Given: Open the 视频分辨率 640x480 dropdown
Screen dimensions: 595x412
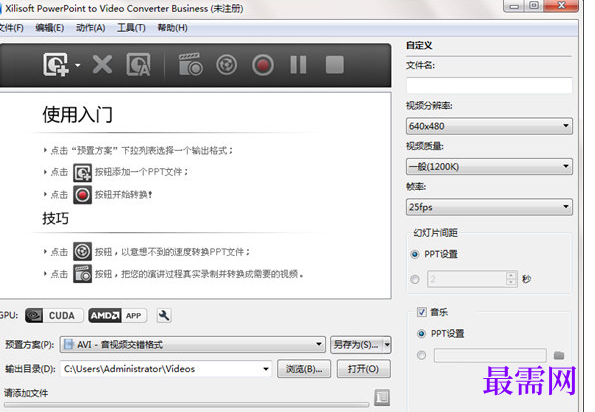Looking at the screenshot, I should click(x=489, y=126).
